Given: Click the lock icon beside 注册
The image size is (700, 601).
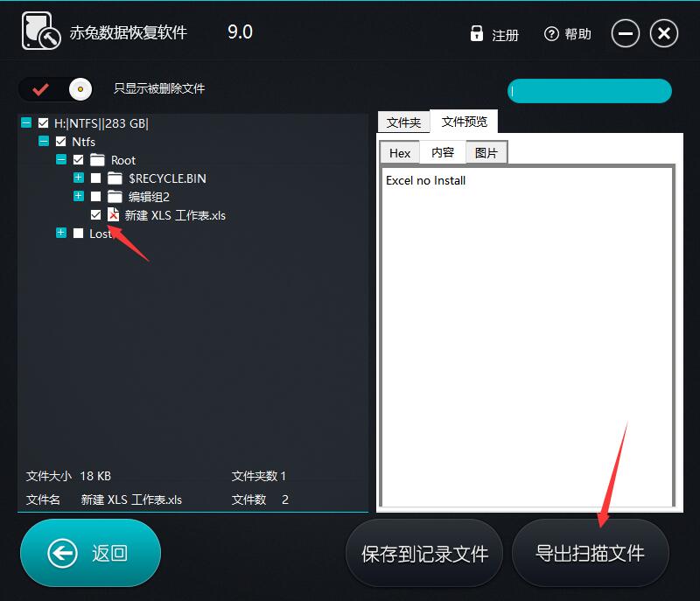Looking at the screenshot, I should [477, 33].
